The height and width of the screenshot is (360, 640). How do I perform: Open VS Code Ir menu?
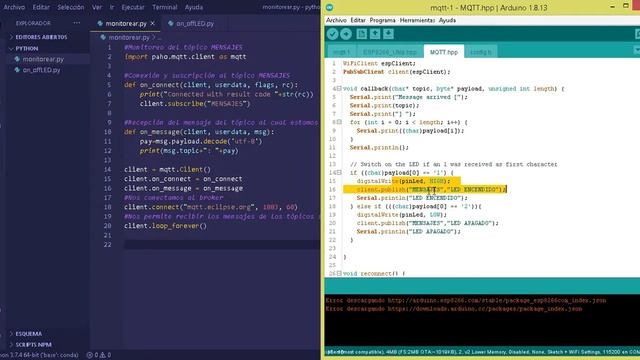coord(112,7)
